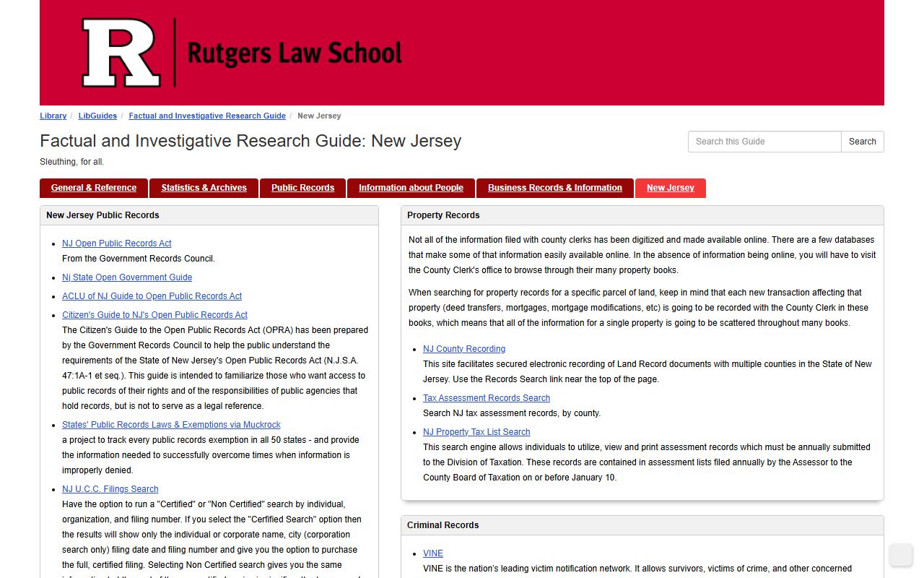Open NJ Property Tax List Search link
This screenshot has width=924, height=578.
tap(476, 432)
